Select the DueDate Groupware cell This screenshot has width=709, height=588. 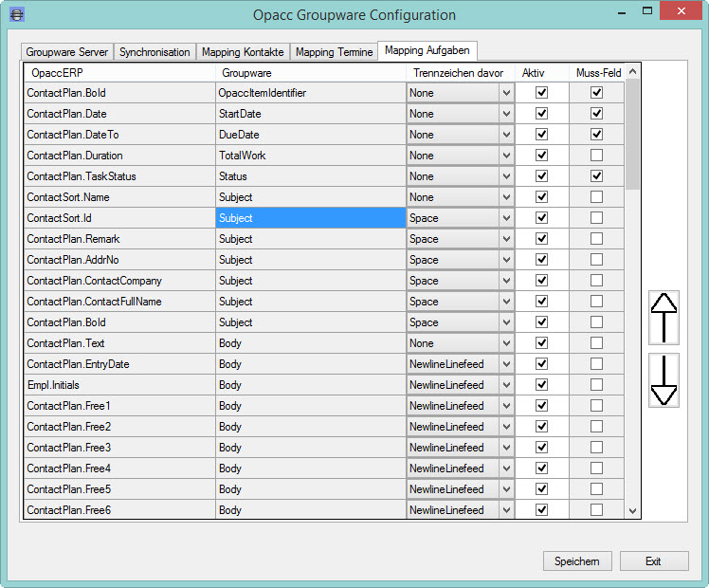coord(311,135)
